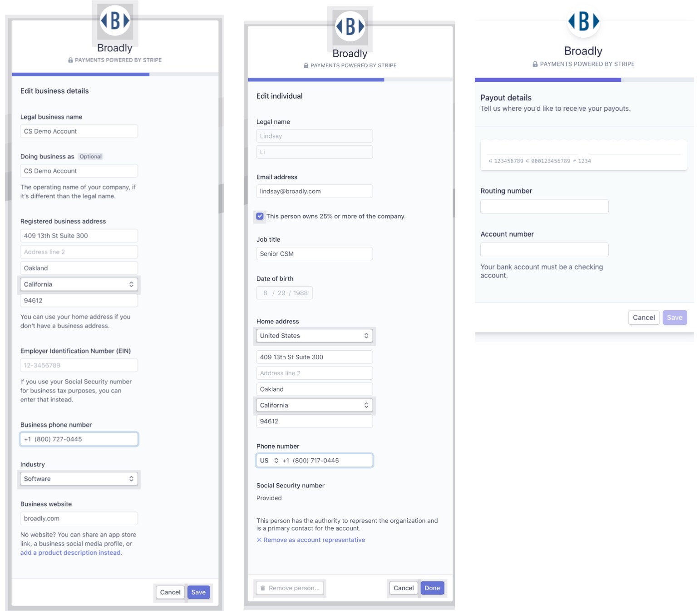Select the Job title field with Senior CSM
The width and height of the screenshot is (700, 611).
coord(314,254)
